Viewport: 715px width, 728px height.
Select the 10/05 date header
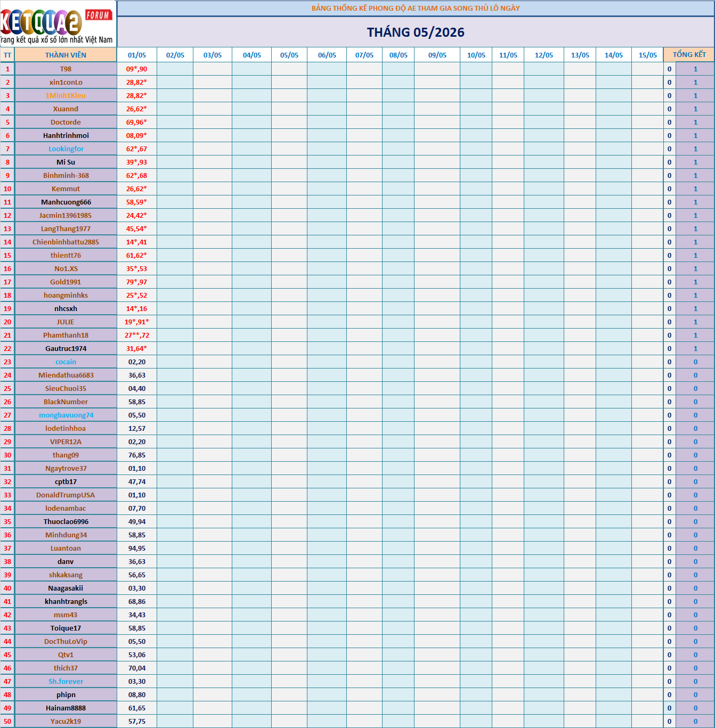coord(476,55)
